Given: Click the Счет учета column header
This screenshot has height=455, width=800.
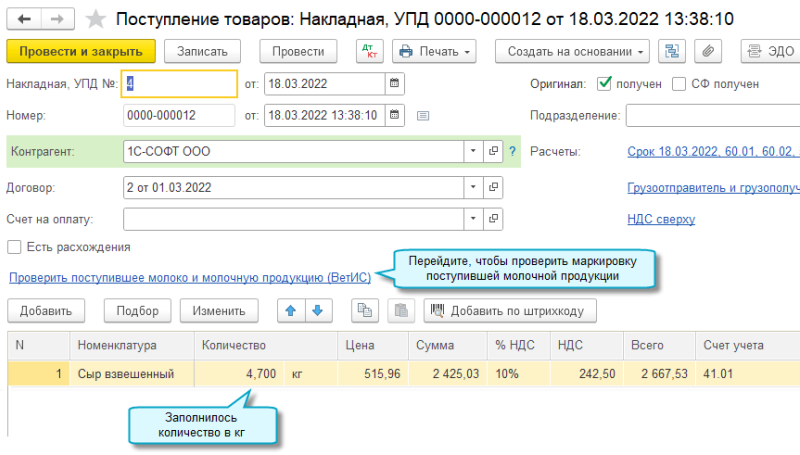Looking at the screenshot, I should coord(747,345).
